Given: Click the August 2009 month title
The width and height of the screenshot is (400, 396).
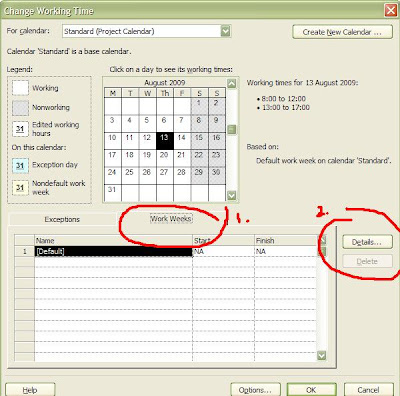Looking at the screenshot, I should (x=165, y=82).
